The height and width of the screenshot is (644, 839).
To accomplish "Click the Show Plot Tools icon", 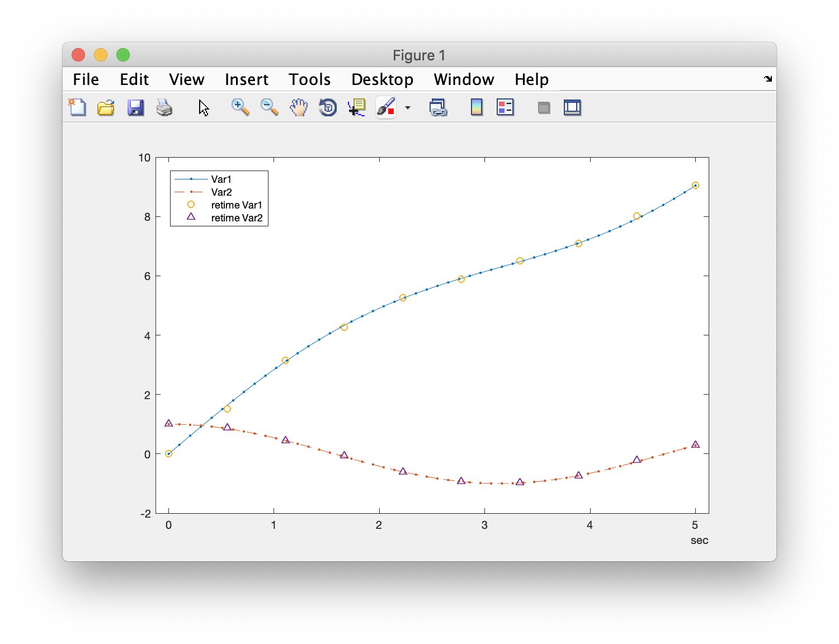I will click(572, 107).
